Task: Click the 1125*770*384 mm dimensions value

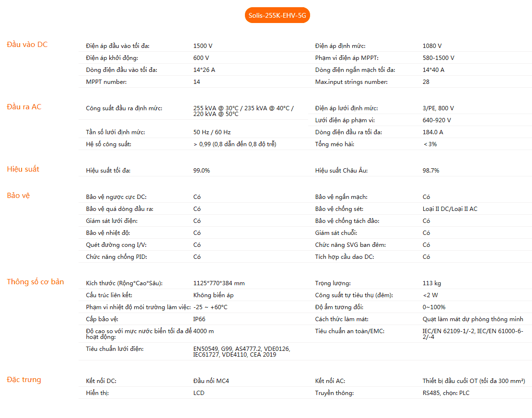Action: click(219, 283)
